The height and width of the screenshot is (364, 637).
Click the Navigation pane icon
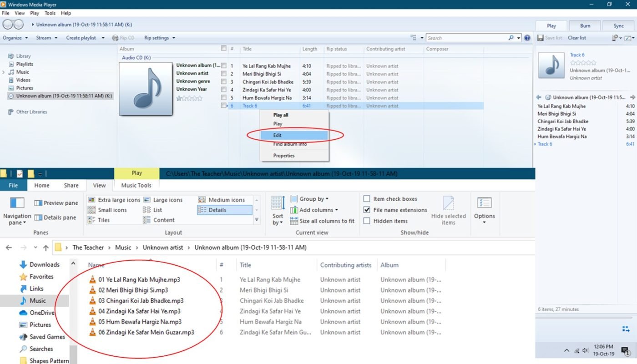pos(17,203)
